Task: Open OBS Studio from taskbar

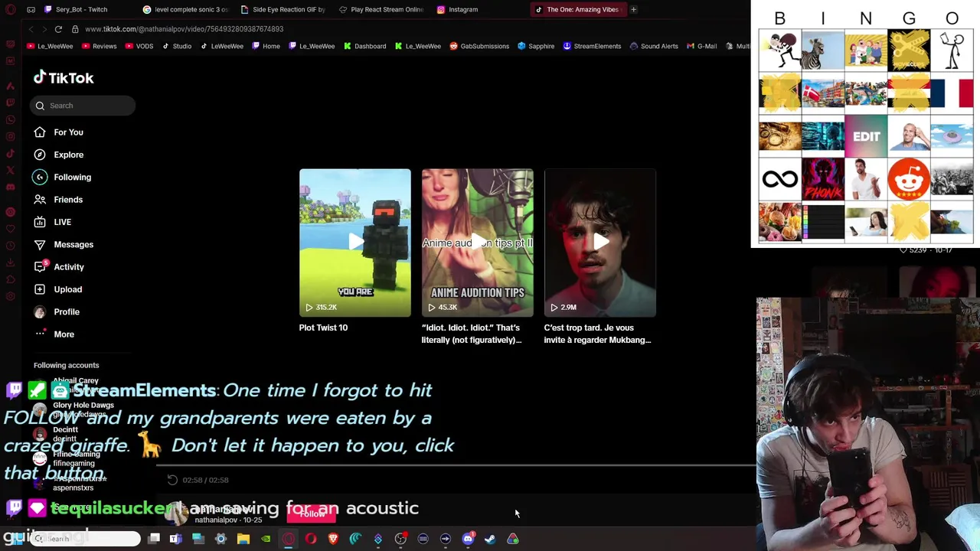Action: (x=400, y=539)
